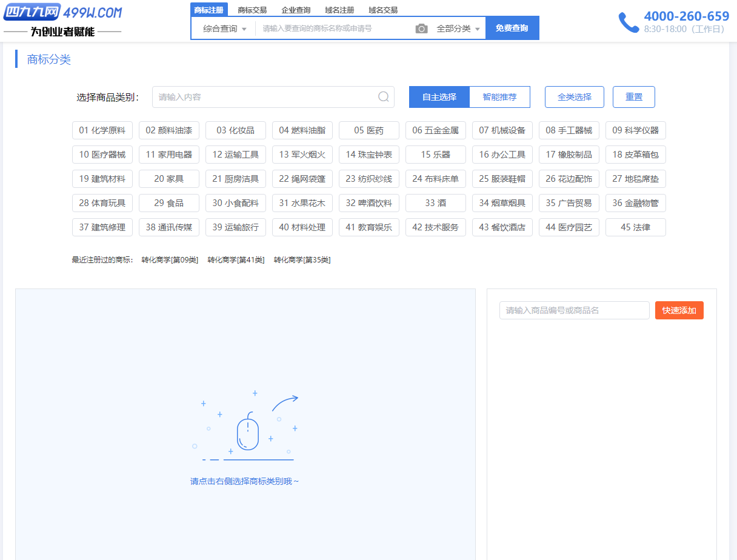
Task: Click the magnifier icon in category search
Action: coord(384,97)
